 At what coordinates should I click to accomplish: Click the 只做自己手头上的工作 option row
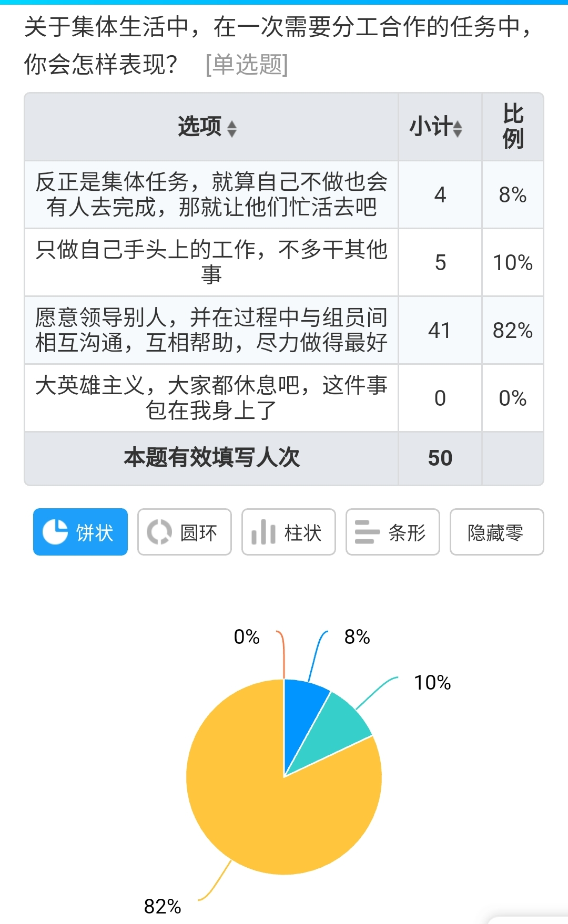click(x=211, y=262)
